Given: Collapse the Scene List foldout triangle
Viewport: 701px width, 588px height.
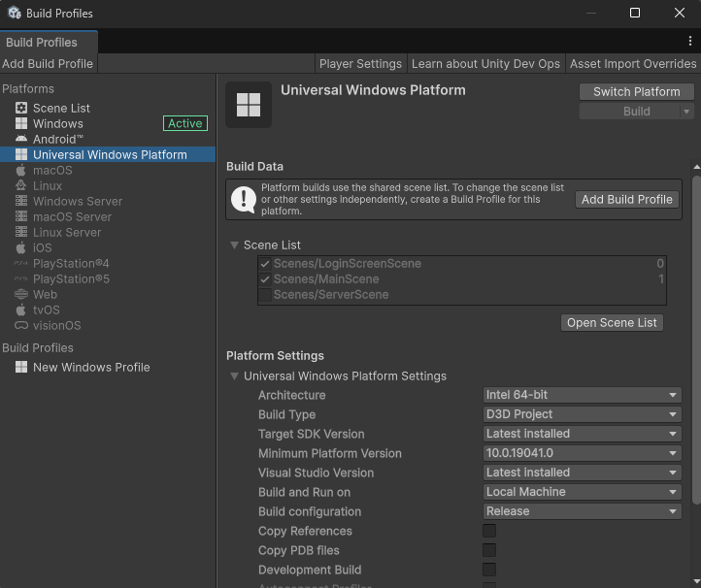Looking at the screenshot, I should coord(234,245).
